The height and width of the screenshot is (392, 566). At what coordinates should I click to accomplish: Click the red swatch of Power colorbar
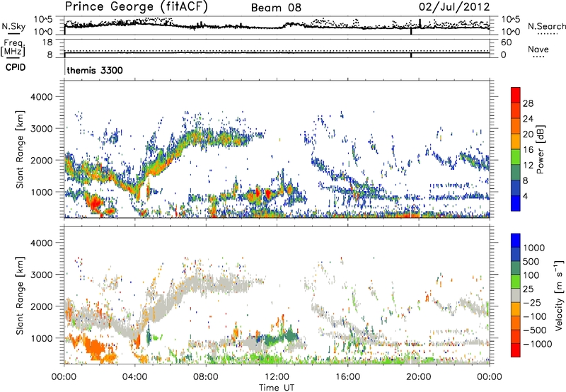point(516,95)
